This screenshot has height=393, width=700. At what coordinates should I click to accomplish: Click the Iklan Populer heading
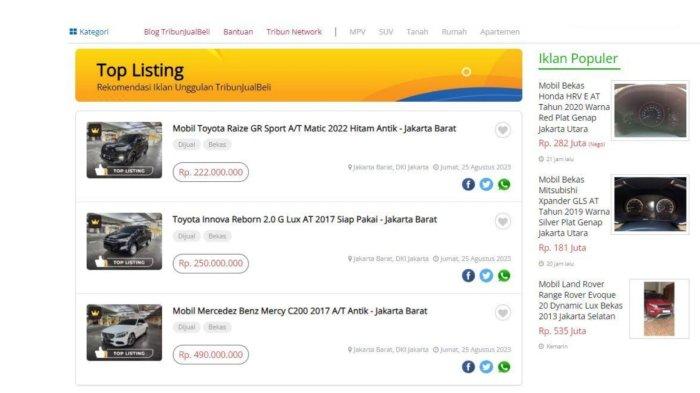coord(578,59)
